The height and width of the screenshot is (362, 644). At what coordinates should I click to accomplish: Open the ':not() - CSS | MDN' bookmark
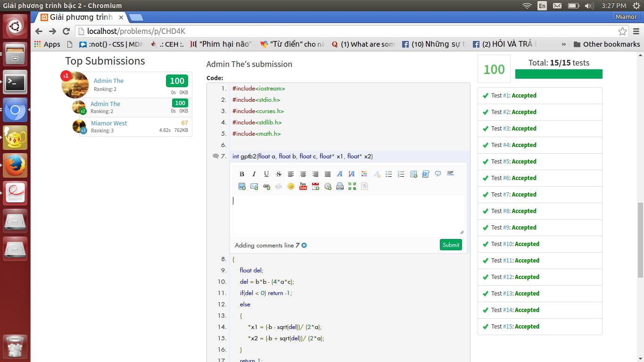tap(111, 44)
